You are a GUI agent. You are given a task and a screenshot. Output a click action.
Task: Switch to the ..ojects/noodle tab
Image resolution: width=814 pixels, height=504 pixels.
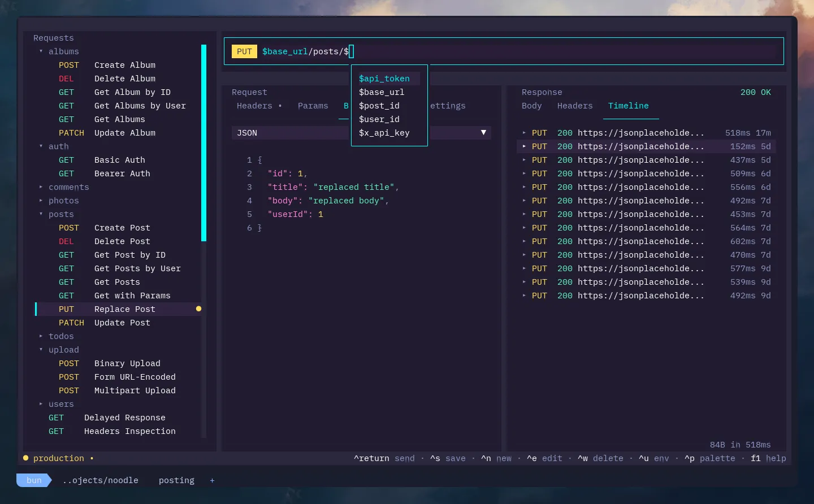(101, 480)
